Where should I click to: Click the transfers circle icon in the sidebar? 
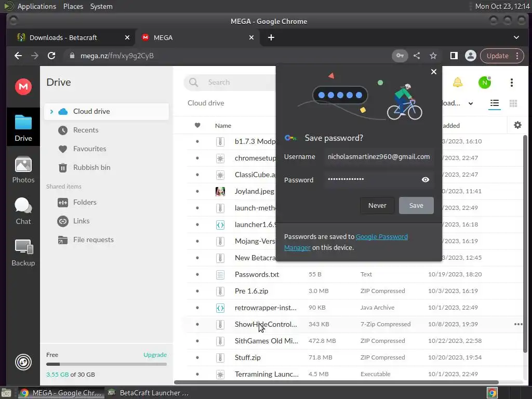[23, 362]
